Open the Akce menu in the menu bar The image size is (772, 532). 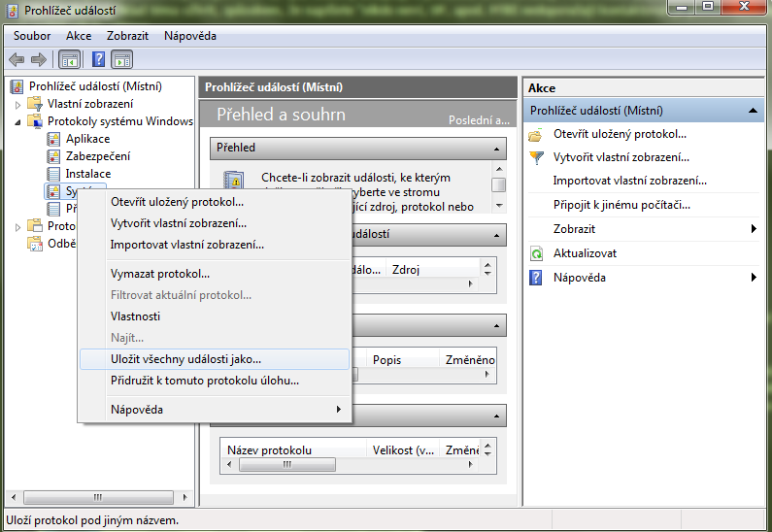pos(79,36)
